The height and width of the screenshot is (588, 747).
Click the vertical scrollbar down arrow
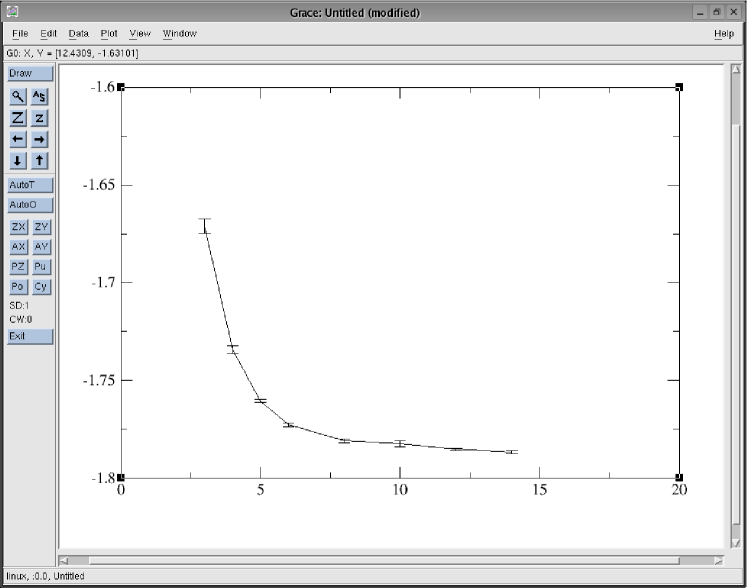coord(736,543)
